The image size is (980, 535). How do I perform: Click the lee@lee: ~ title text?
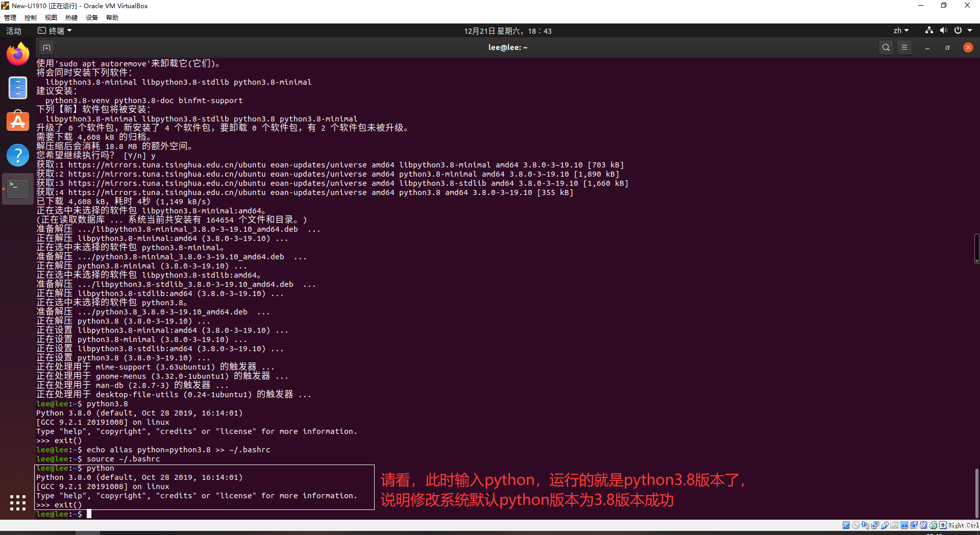[x=508, y=47]
